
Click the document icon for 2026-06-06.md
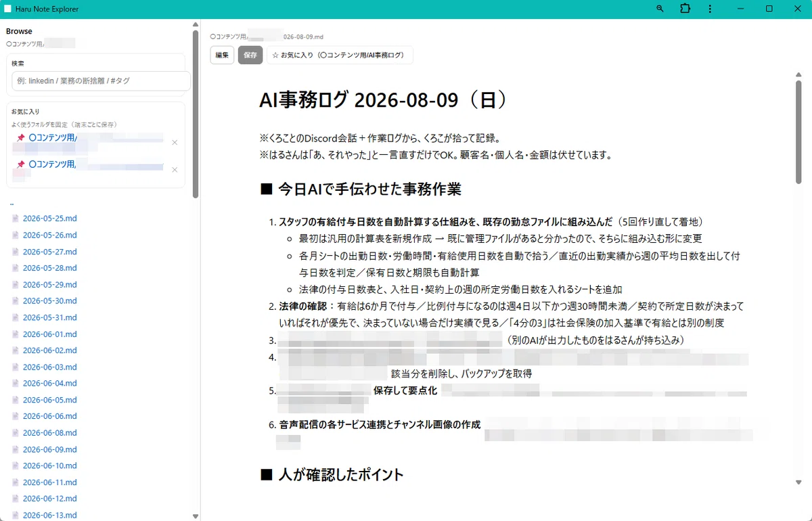coord(16,416)
